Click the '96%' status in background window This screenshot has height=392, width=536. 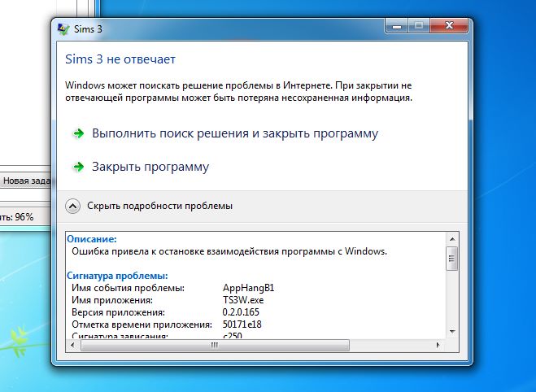coord(24,217)
